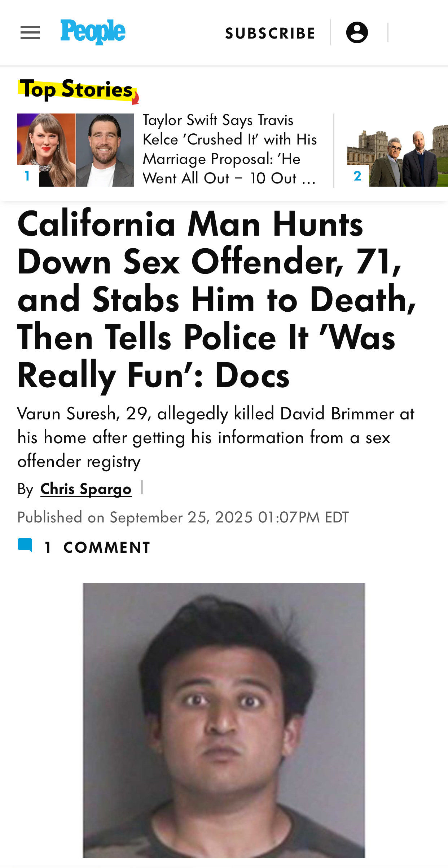448x868 pixels.
Task: Click the "By" byline label
Action: tap(25, 489)
